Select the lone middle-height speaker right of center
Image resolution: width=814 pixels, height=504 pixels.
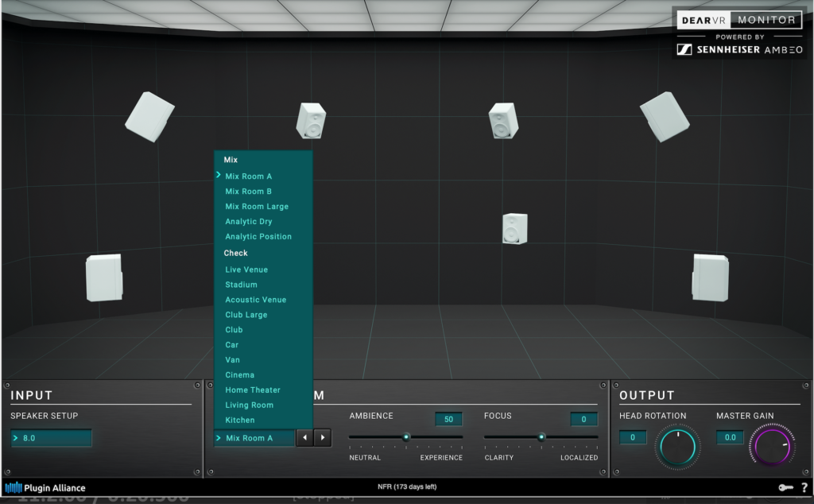pos(514,228)
